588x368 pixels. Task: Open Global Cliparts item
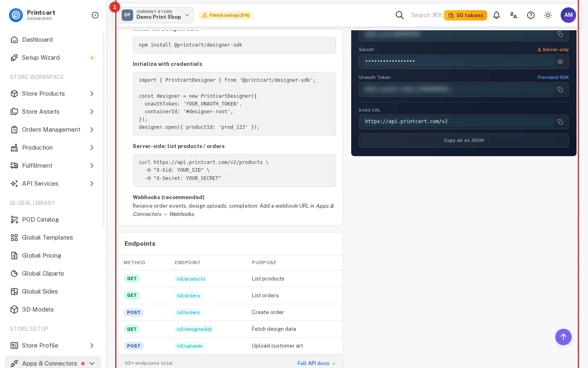coord(53,274)
